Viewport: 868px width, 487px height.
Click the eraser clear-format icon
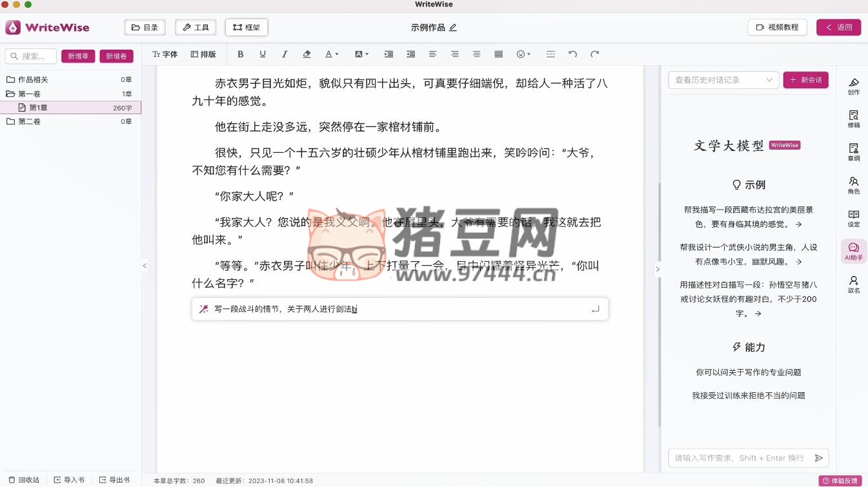(x=307, y=54)
